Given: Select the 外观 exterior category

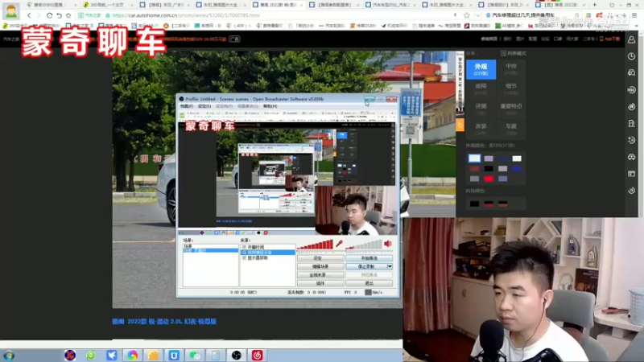Looking at the screenshot, I should 481,69.
